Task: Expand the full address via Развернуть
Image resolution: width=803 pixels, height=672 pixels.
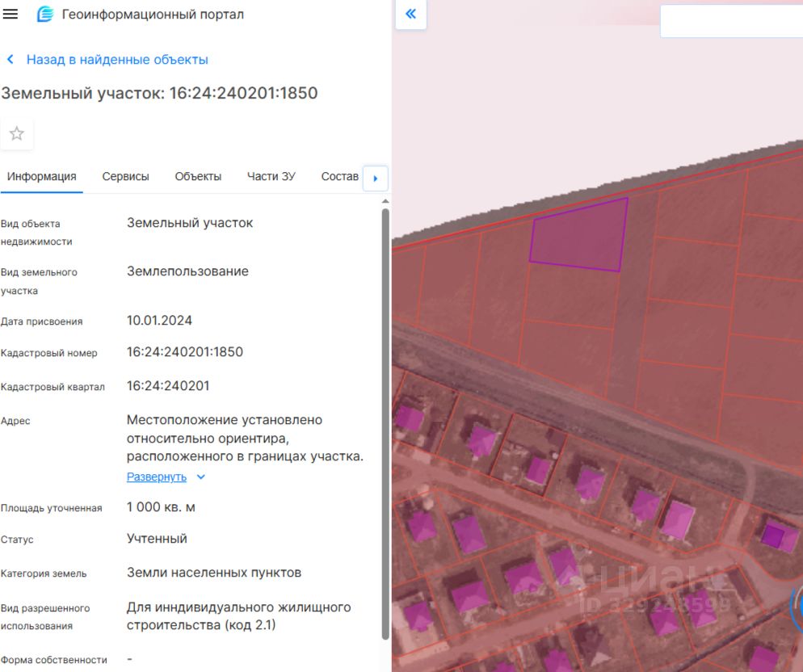Action: 157,477
